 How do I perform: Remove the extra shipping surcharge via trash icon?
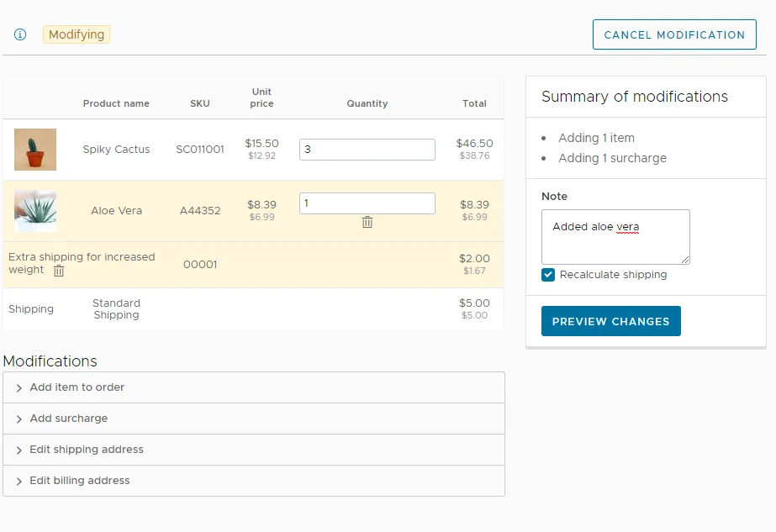click(x=59, y=271)
